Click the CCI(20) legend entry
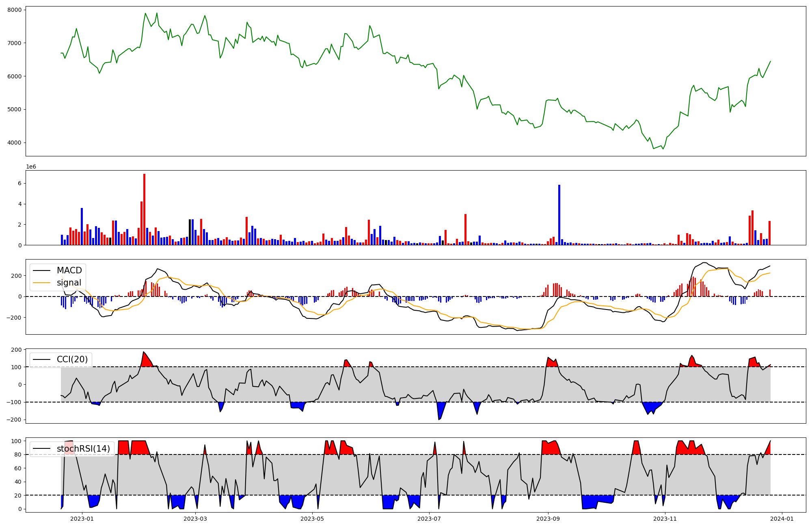Image resolution: width=812 pixels, height=528 pixels. pyautogui.click(x=72, y=359)
